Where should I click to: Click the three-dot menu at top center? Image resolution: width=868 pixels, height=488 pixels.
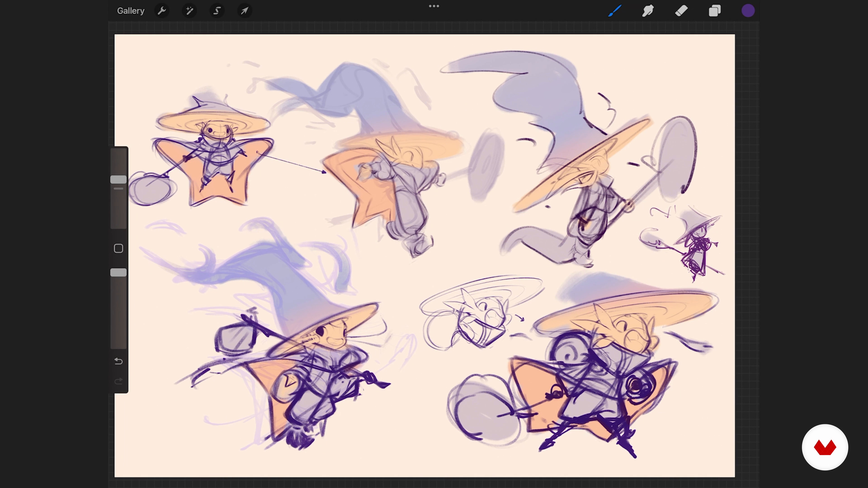click(434, 6)
